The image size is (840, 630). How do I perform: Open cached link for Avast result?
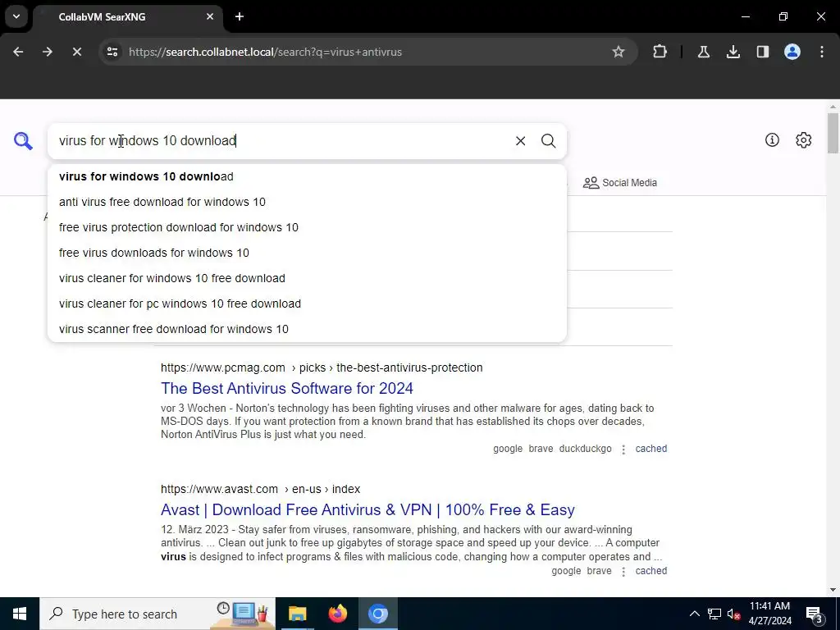click(651, 571)
